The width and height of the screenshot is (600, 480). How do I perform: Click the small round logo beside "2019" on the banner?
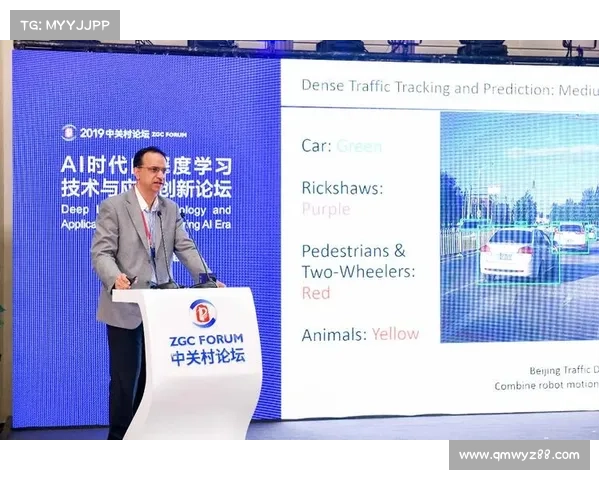tap(69, 132)
